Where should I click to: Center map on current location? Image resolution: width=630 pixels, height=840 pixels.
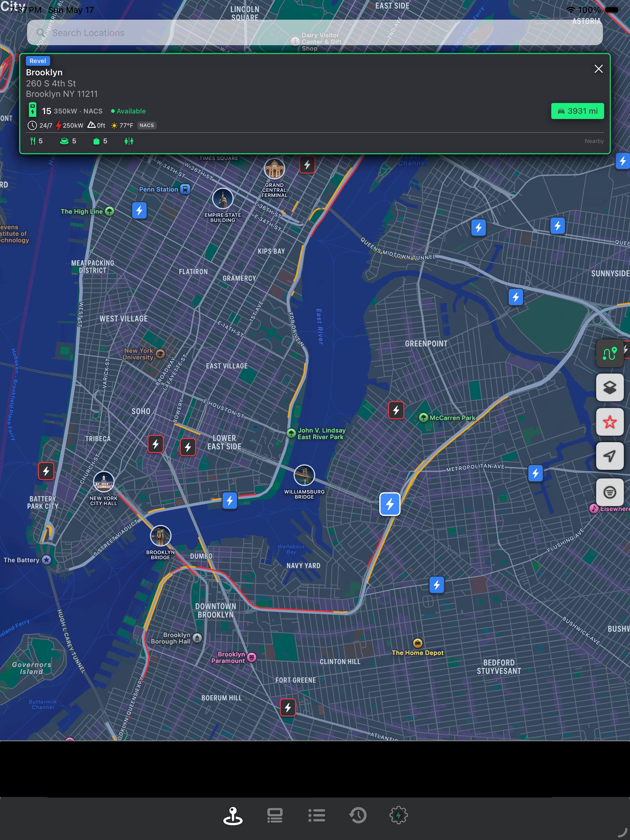tap(609, 456)
